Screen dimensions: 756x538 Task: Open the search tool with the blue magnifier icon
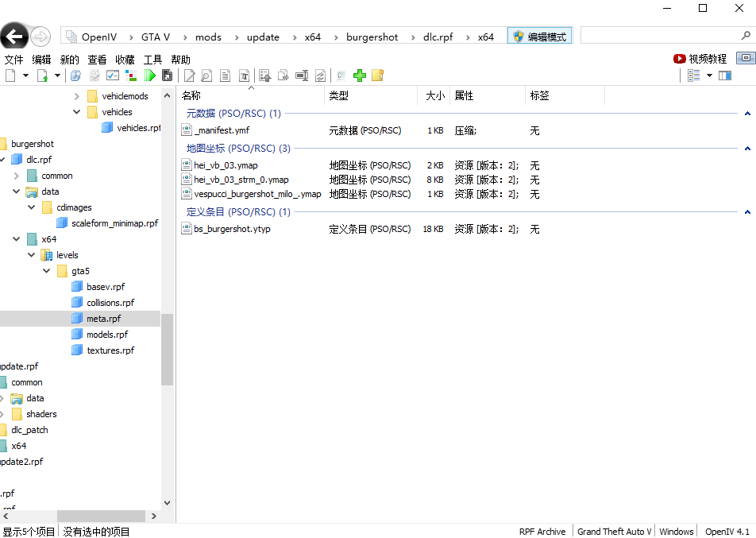(x=75, y=75)
